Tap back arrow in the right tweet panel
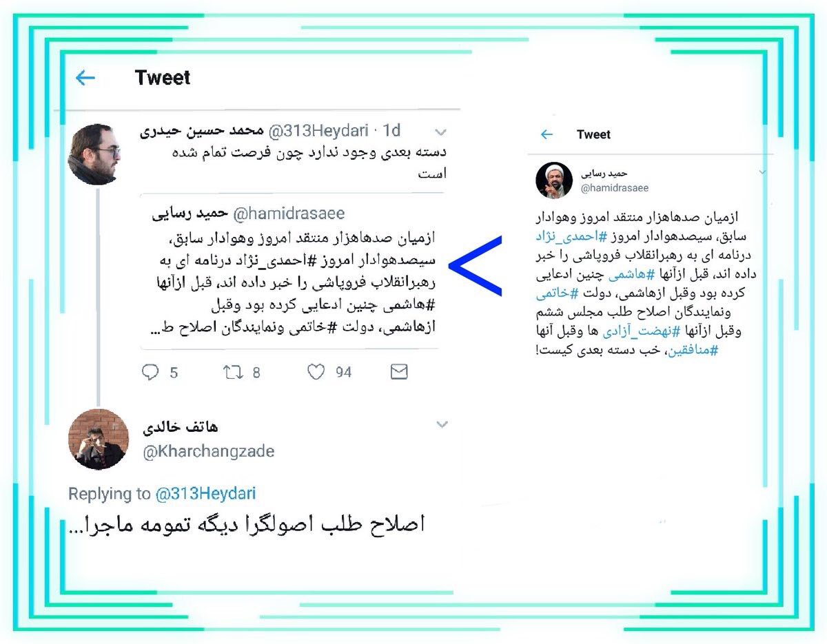This screenshot has height=644, width=827. tap(547, 134)
